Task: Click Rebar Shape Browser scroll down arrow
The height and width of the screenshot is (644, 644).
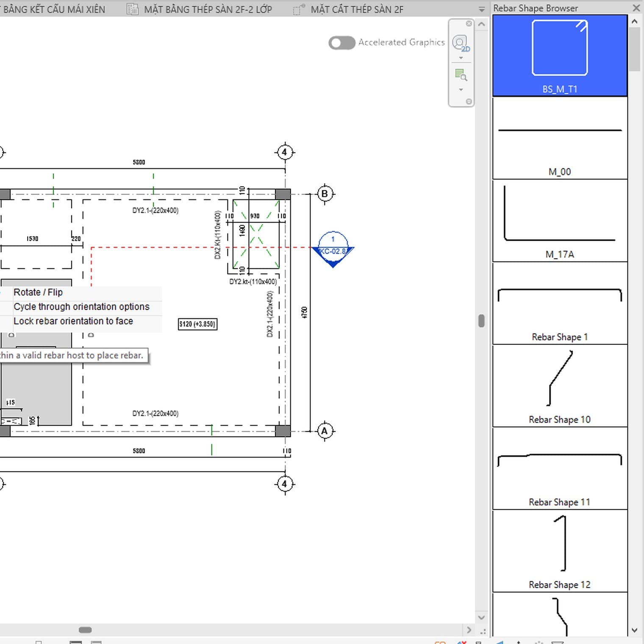Action: click(x=634, y=630)
